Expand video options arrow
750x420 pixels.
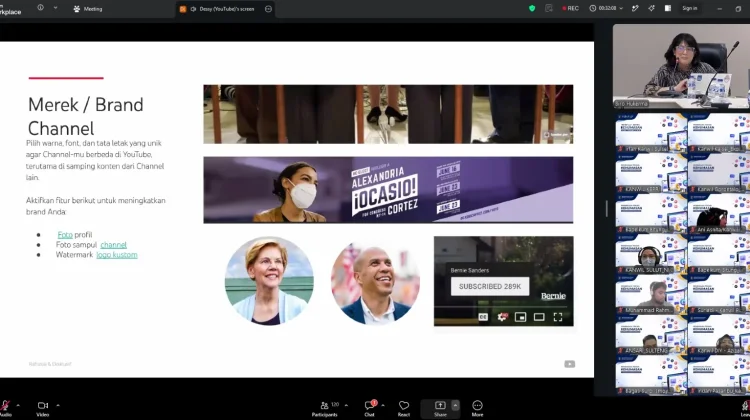coord(58,405)
